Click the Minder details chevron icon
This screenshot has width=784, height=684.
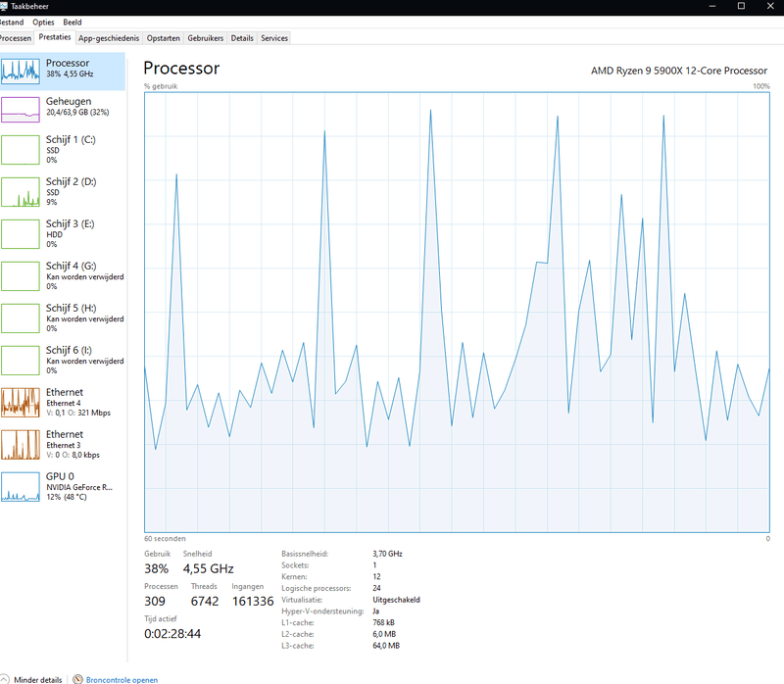(x=4, y=679)
